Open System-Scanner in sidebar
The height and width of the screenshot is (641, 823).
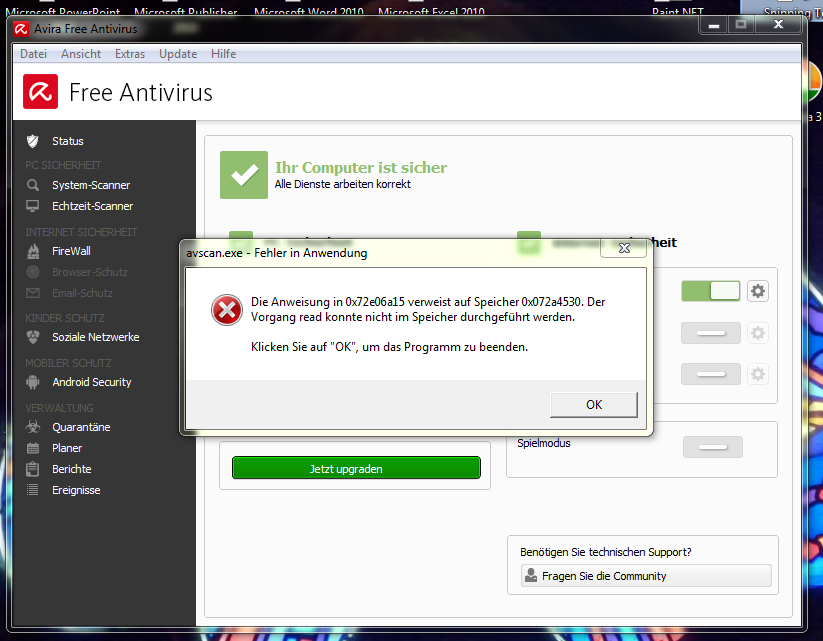(x=91, y=185)
